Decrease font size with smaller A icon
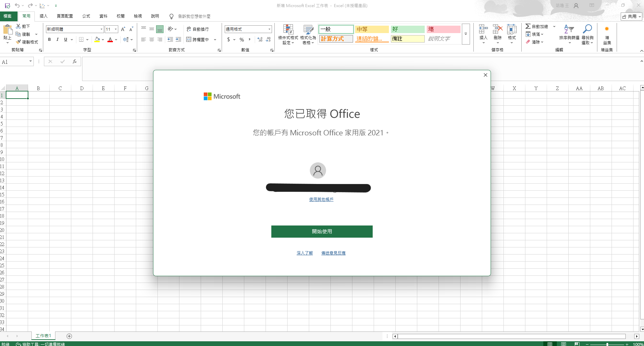 131,29
